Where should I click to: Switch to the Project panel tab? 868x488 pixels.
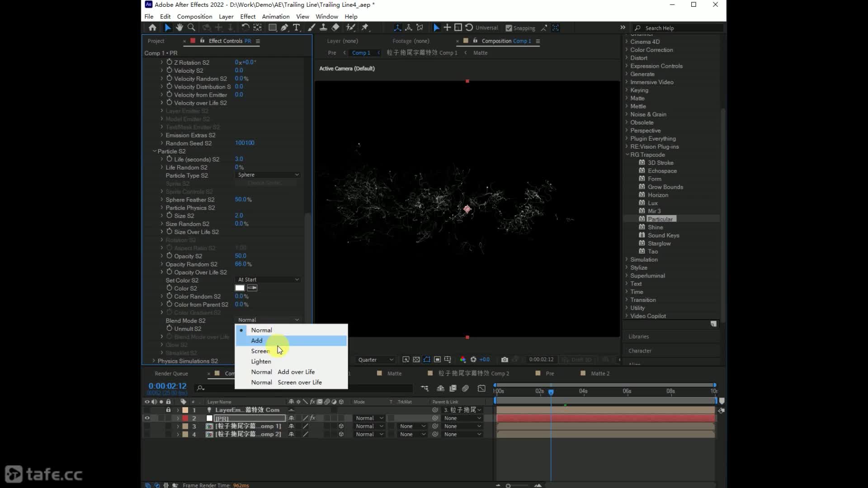156,41
